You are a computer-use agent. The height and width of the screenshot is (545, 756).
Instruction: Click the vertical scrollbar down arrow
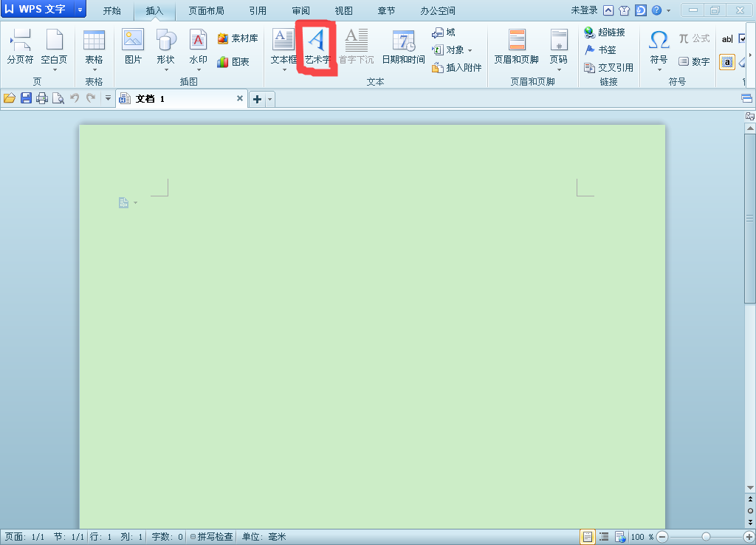(x=750, y=487)
